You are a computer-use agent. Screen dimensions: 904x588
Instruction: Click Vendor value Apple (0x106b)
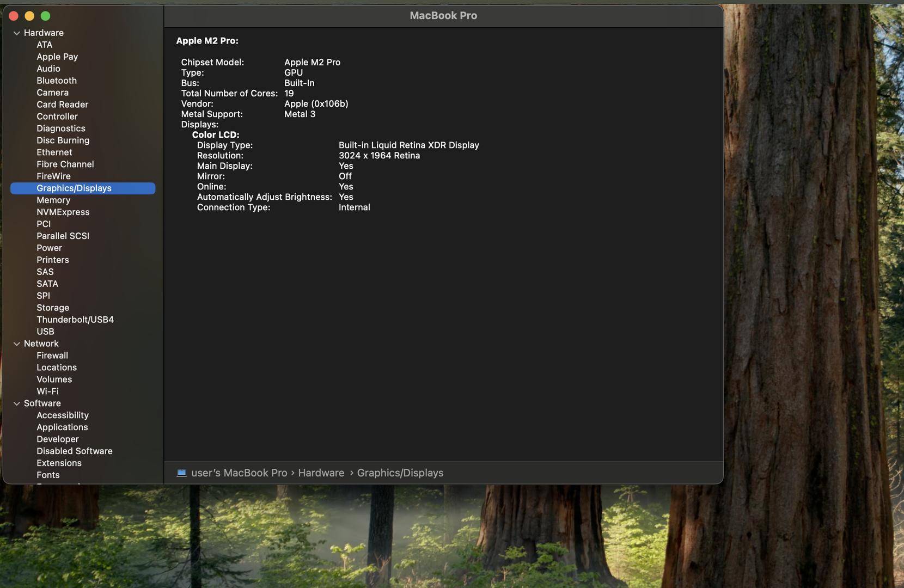pos(316,104)
